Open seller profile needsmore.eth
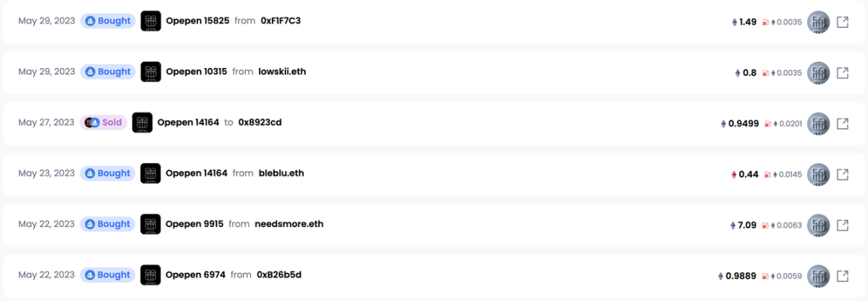The image size is (868, 301). 289,224
